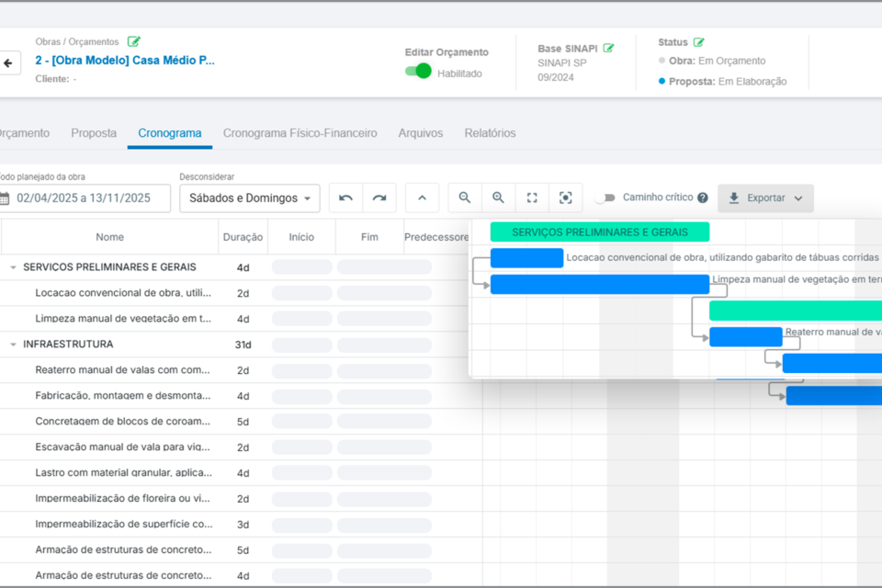Undo the last schedule change
Viewport: 882px width, 588px height.
click(x=346, y=198)
